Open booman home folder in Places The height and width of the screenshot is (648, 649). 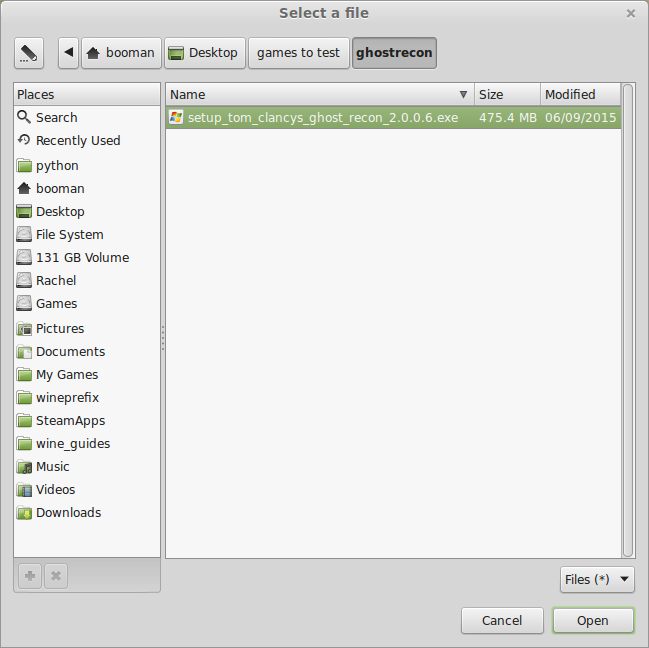87,189
